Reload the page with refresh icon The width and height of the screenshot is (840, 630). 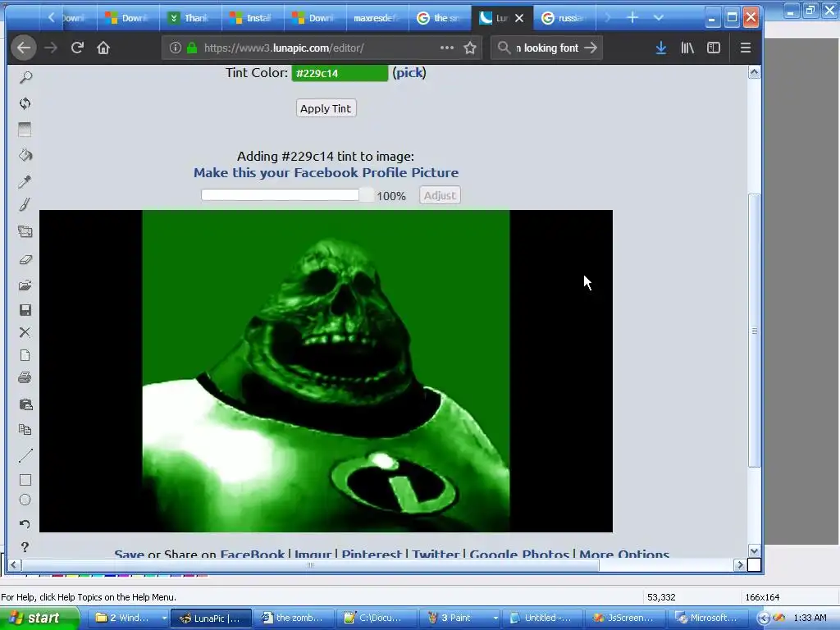click(x=77, y=48)
